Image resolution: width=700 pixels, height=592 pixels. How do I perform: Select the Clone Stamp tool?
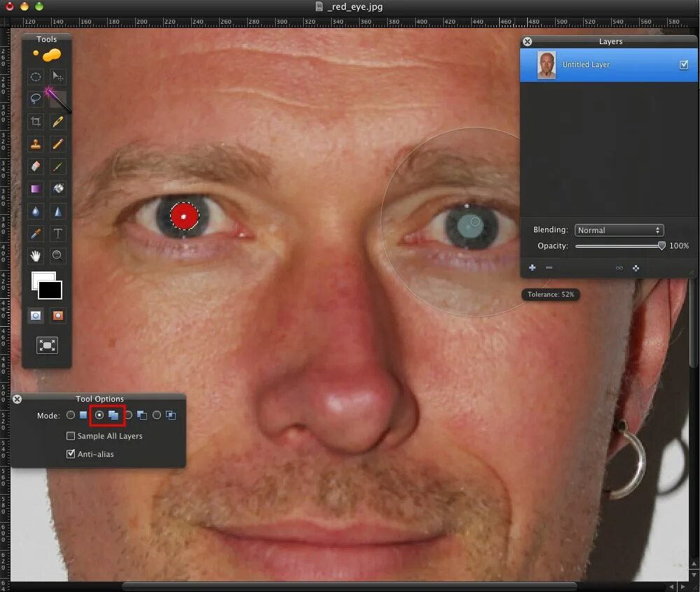click(36, 144)
